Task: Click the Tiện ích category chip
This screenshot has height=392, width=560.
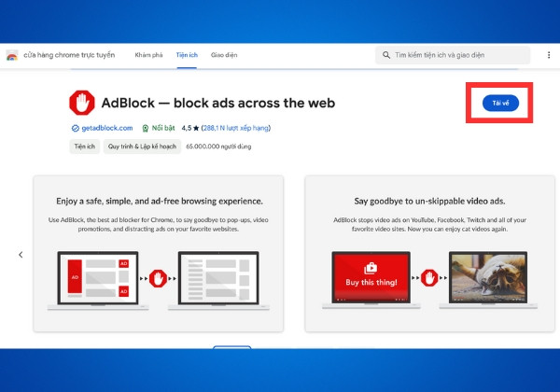Action: pos(85,147)
